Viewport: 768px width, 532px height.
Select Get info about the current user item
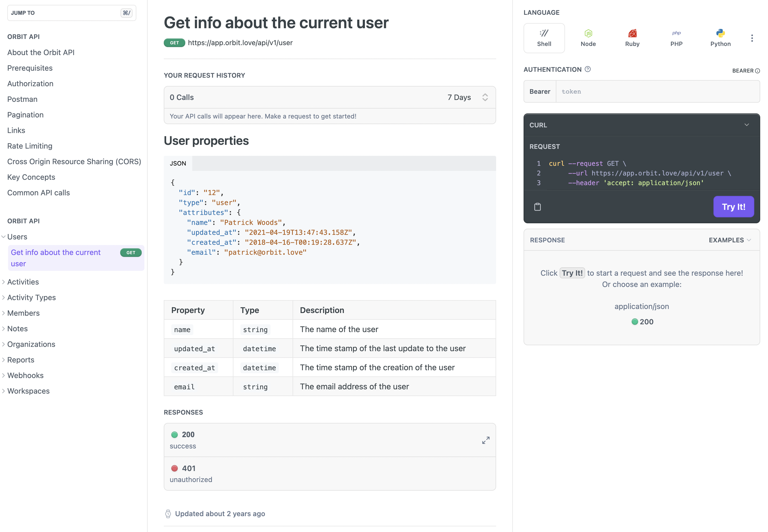pyautogui.click(x=76, y=258)
